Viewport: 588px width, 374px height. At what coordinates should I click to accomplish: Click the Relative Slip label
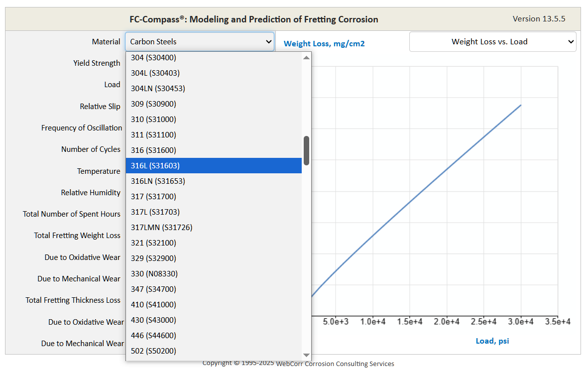[100, 107]
